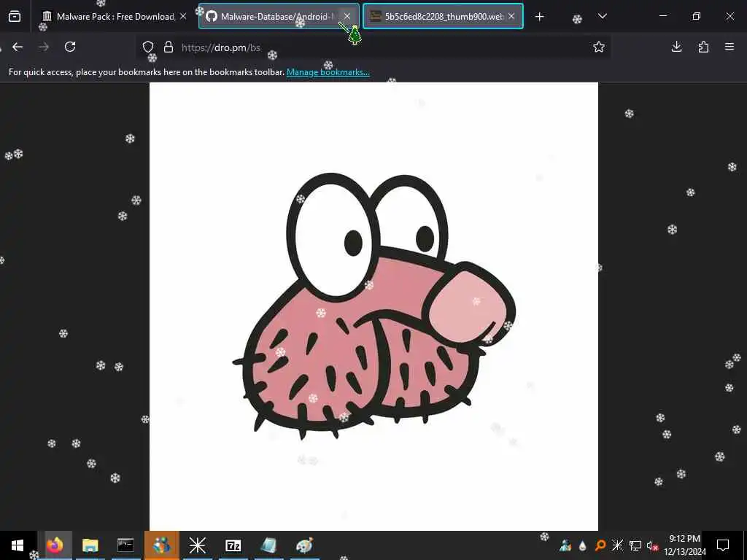Open the Paint palette taskbar icon
Image resolution: width=747 pixels, height=560 pixels.
click(x=304, y=545)
